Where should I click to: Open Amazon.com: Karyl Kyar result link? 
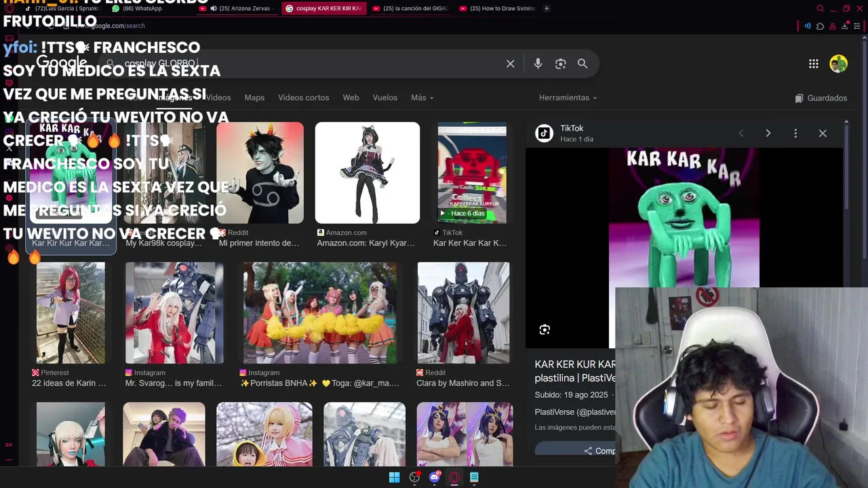point(366,243)
